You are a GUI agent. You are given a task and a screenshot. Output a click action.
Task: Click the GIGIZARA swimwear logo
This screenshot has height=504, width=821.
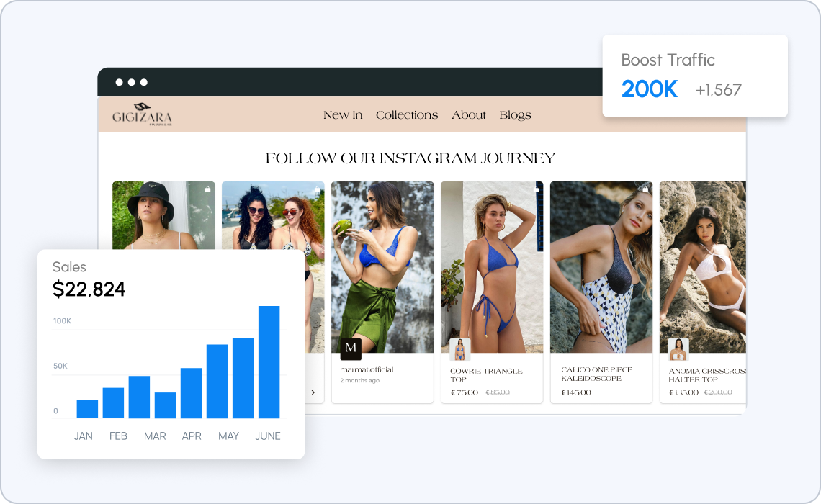click(142, 114)
